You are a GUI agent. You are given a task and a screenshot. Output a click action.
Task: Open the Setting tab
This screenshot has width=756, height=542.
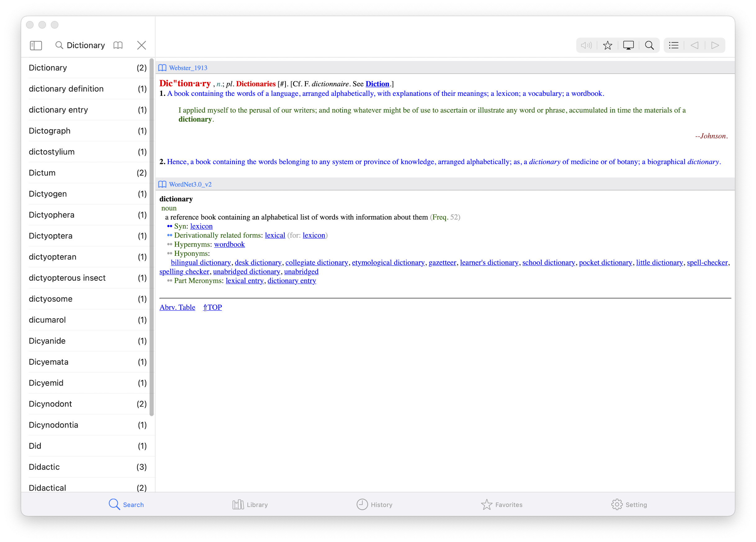pyautogui.click(x=629, y=504)
